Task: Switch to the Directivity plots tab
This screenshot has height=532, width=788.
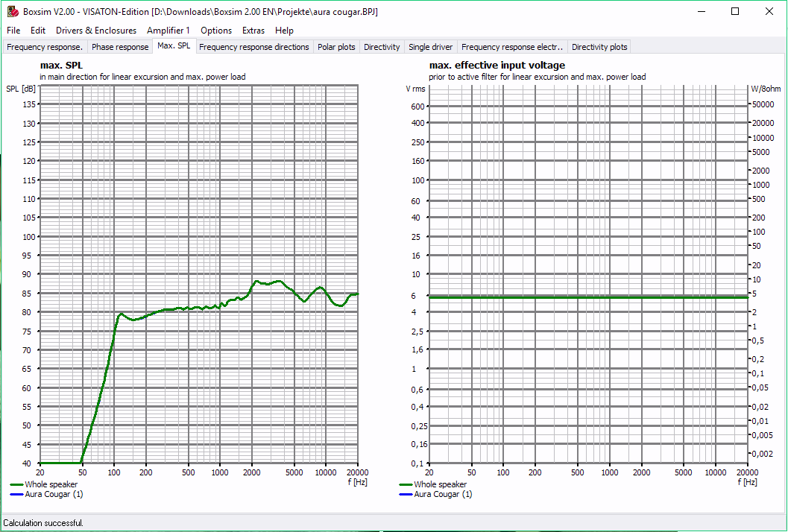Action: (x=599, y=46)
